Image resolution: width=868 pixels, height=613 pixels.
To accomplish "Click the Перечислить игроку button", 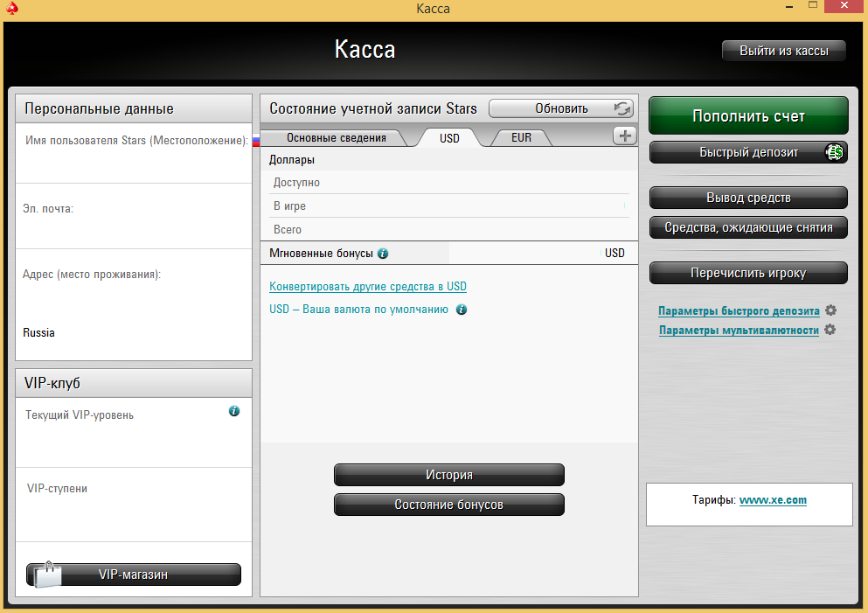I will click(748, 273).
